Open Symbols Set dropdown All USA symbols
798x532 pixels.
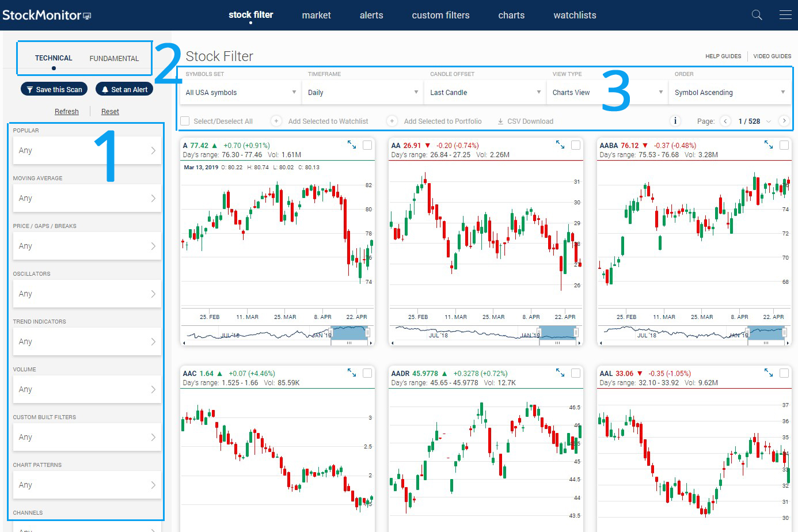241,92
